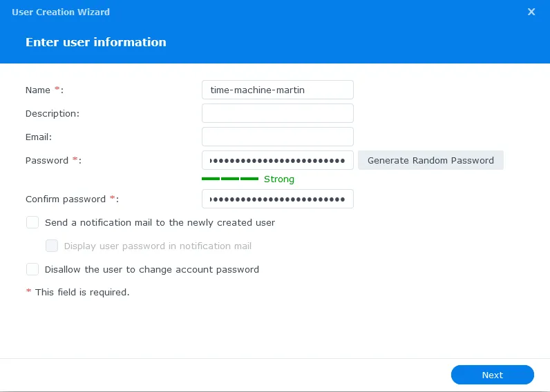550x392 pixels.
Task: Close the User Creation Wizard dialog
Action: 531,12
